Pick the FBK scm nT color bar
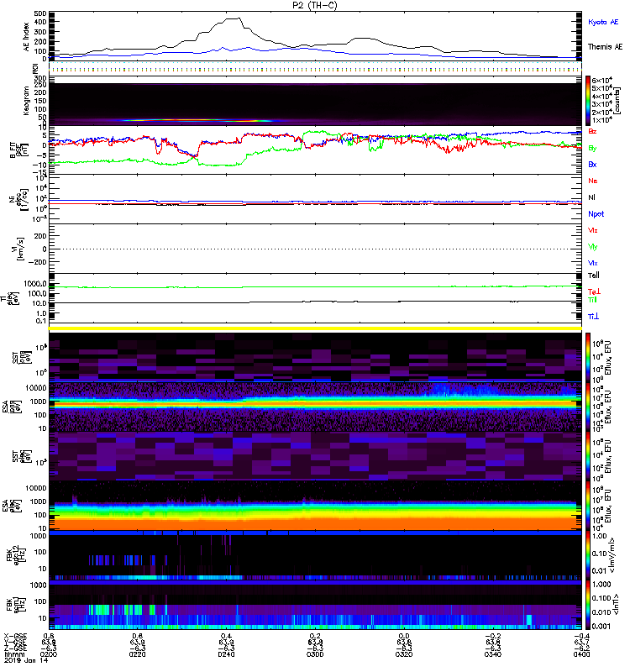The width and height of the screenshot is (630, 672). tap(588, 604)
